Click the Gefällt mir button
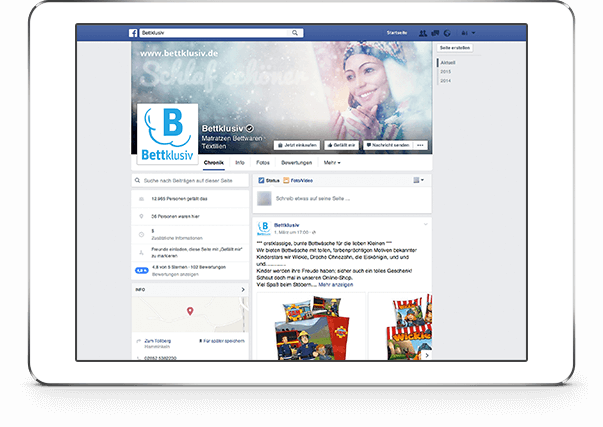 [341, 145]
